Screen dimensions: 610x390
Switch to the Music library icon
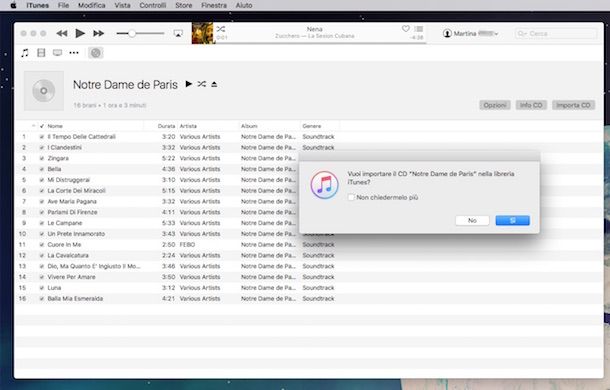click(25, 53)
